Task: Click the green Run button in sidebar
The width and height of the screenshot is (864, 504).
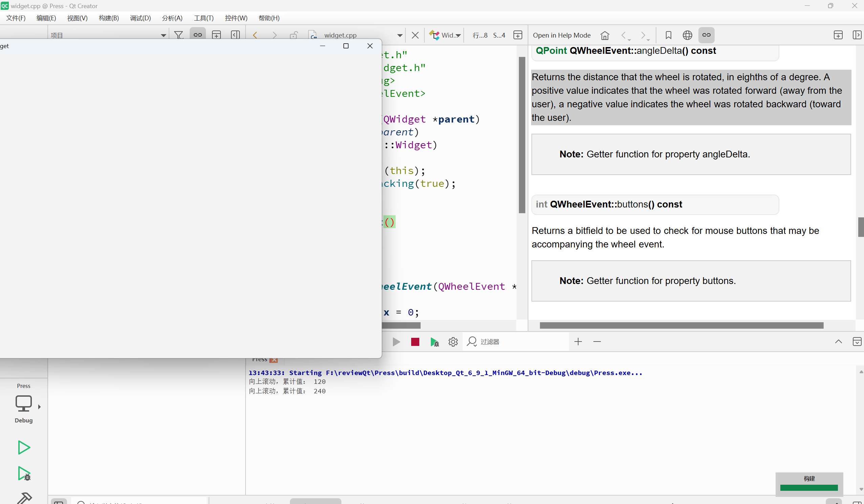Action: [x=24, y=447]
